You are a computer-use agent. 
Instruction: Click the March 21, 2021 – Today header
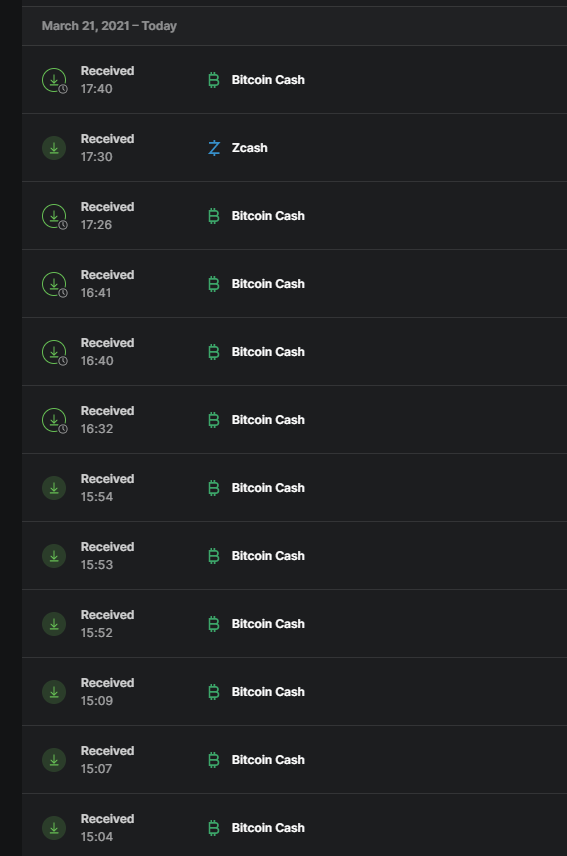109,26
